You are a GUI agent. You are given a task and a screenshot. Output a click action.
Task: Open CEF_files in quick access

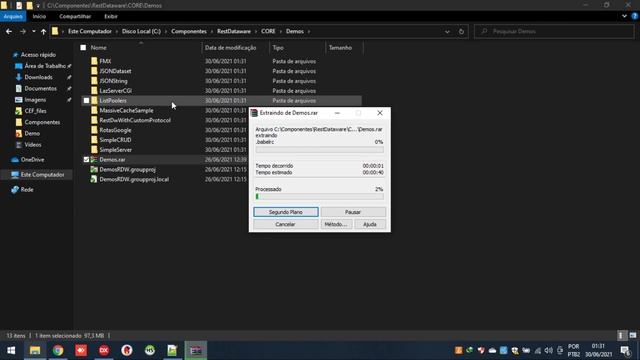pos(35,111)
